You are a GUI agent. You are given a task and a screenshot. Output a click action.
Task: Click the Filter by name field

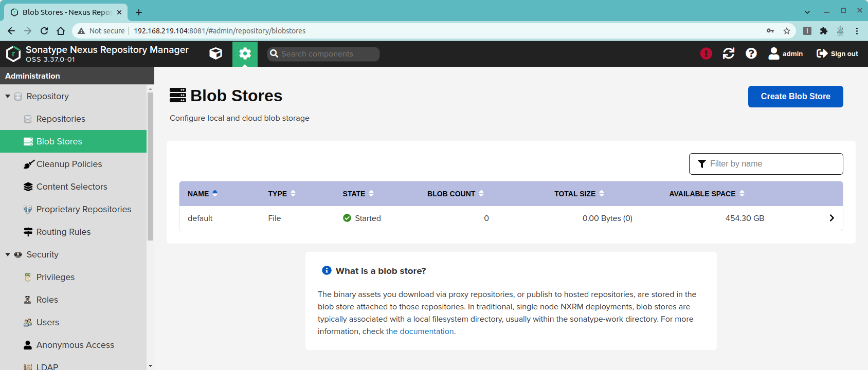coord(766,164)
